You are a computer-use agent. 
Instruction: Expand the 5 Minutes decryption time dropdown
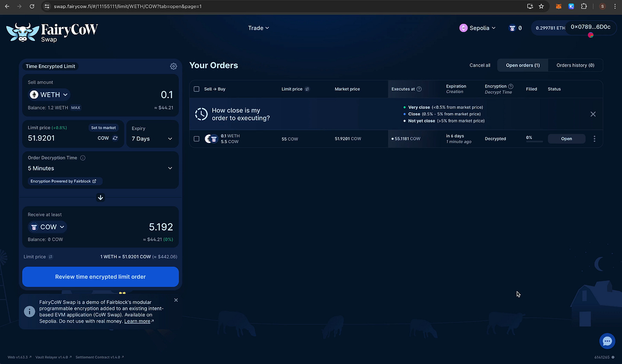[100, 168]
